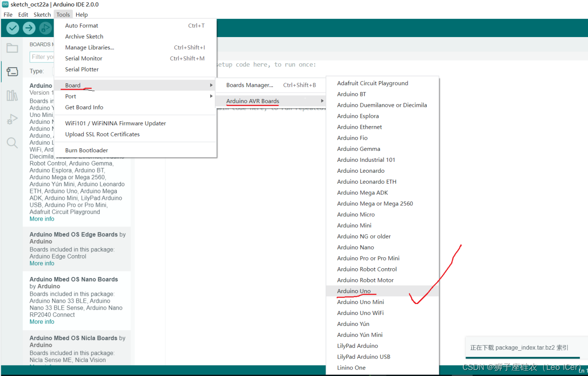Image resolution: width=588 pixels, height=376 pixels.
Task: Select Arduino BT board
Action: 383,94
